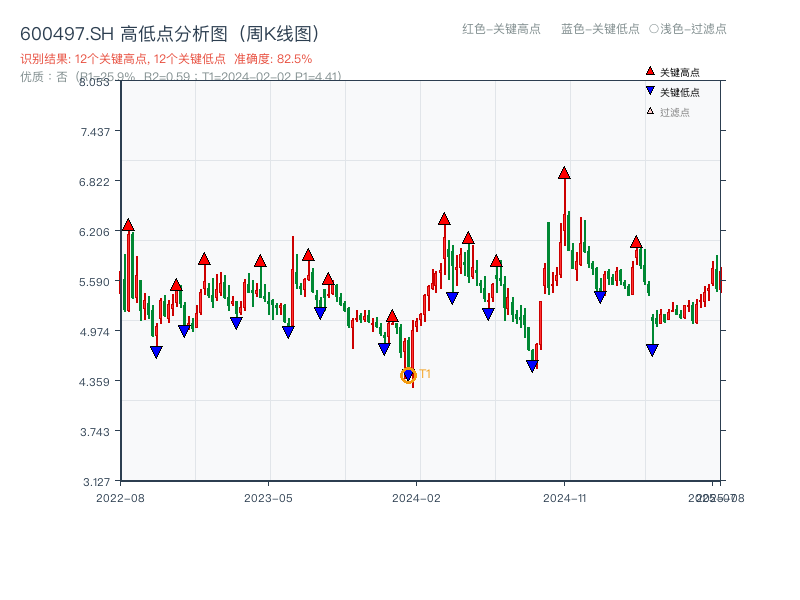
Task: Click the 2023-05 x-axis label
Action: point(268,498)
